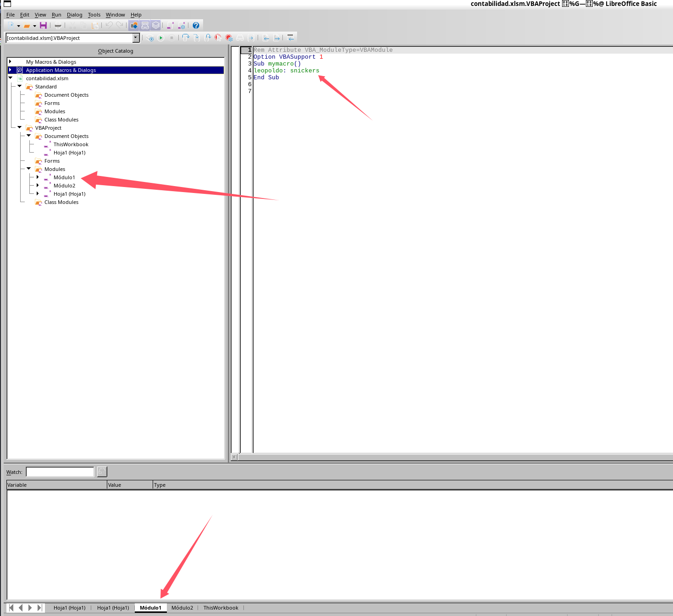Toggle the Object Catalog button
673x616 pixels.
point(133,26)
